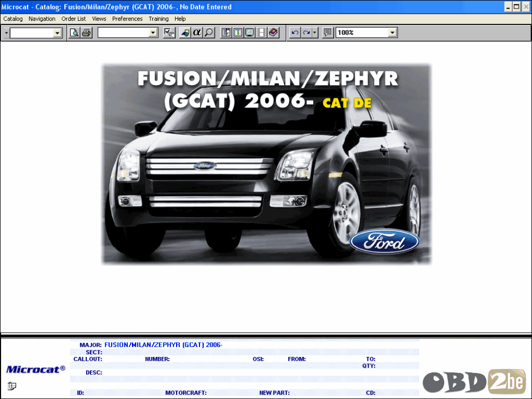532x399 pixels.
Task: Click the checklist selection toolbar icon
Action: tap(169, 32)
